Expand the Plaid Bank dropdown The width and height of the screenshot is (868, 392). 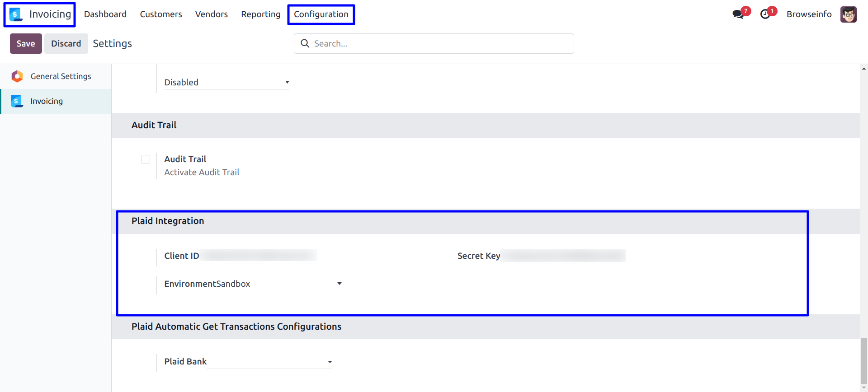tap(269, 362)
